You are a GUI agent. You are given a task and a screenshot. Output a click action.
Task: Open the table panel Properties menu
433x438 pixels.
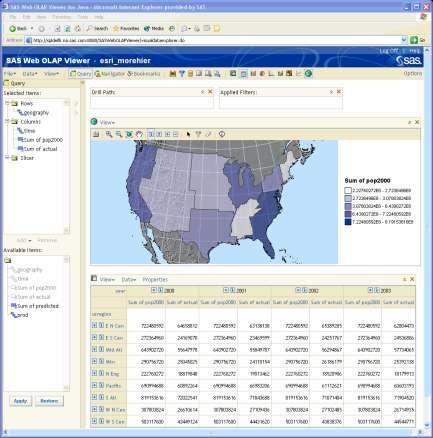[x=155, y=279]
